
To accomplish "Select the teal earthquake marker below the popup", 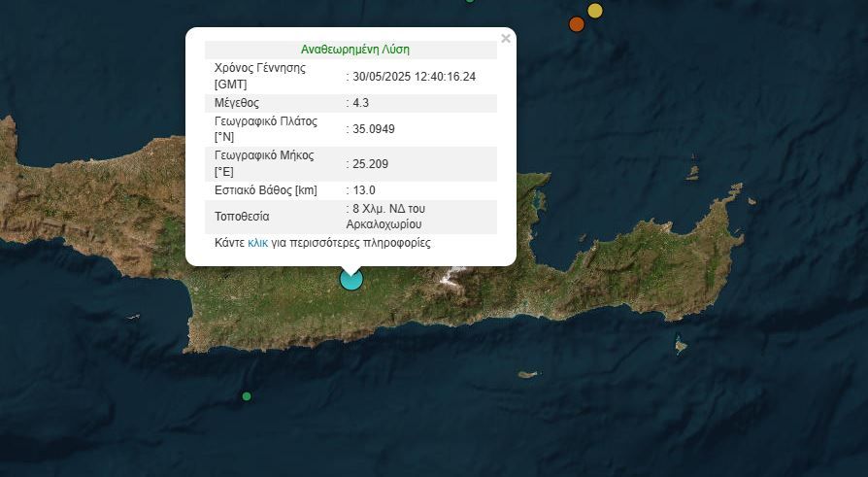I will 351,279.
